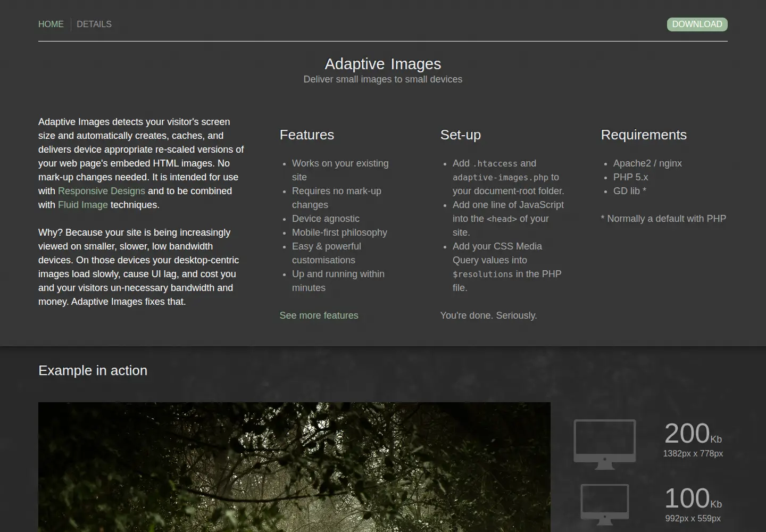The width and height of the screenshot is (766, 532).
Task: Click the Requirements heading
Action: click(644, 135)
